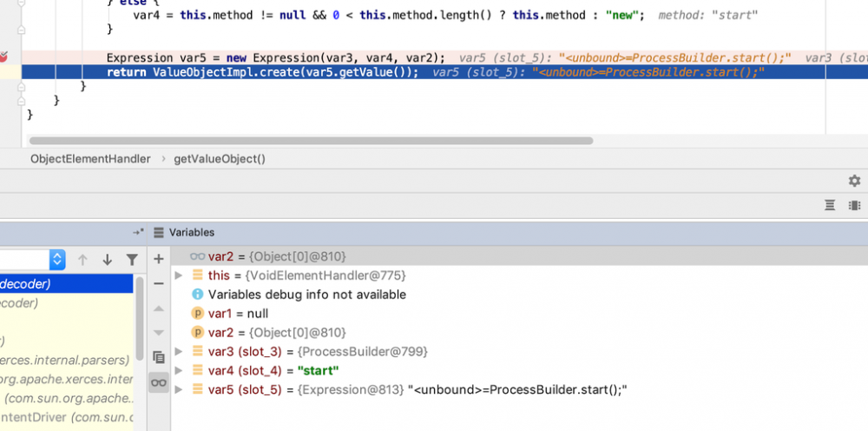Image resolution: width=868 pixels, height=431 pixels.
Task: Click getValueObject() breadcrumb
Action: pos(220,159)
